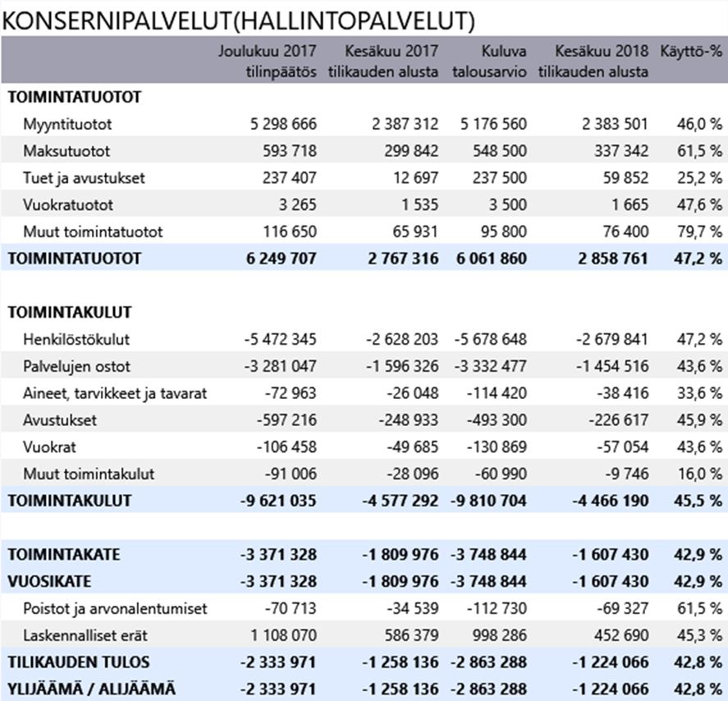728x701 pixels.
Task: Click Poistot value -69 327
Action: click(x=623, y=608)
